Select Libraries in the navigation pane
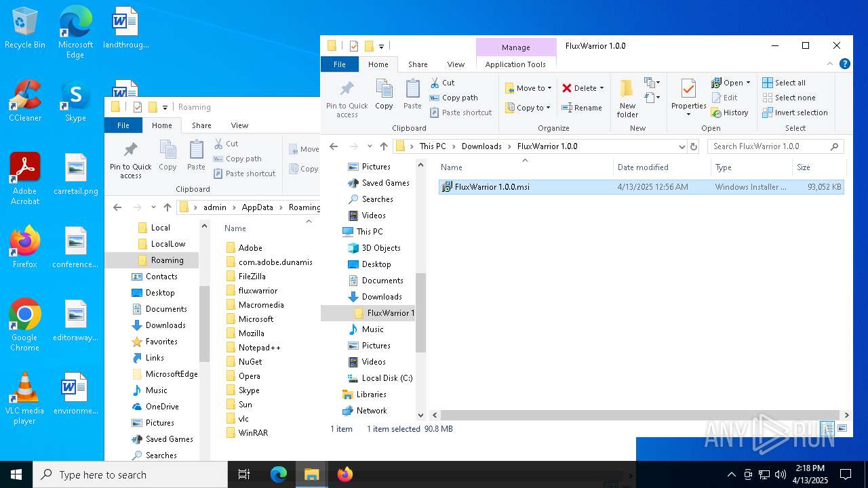 coord(371,394)
